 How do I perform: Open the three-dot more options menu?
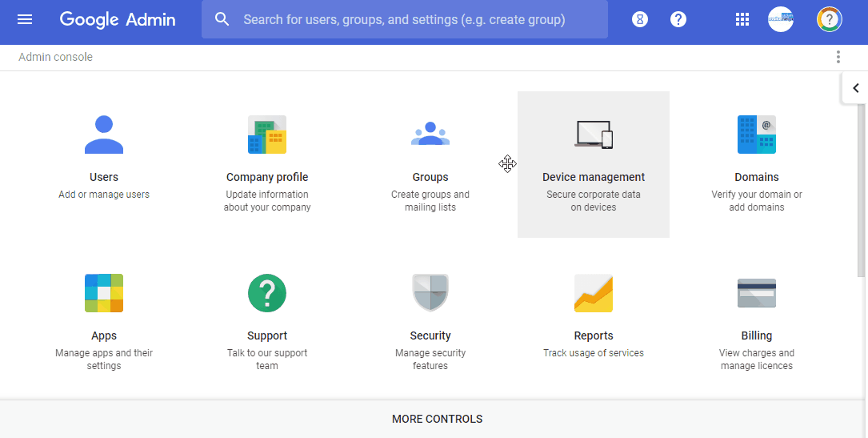click(x=838, y=57)
